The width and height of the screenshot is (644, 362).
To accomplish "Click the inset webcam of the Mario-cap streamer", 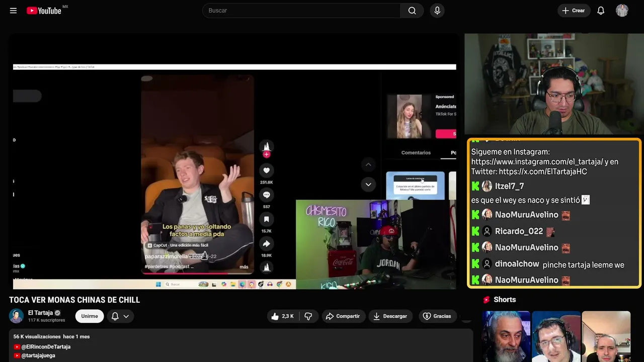I will (x=376, y=245).
